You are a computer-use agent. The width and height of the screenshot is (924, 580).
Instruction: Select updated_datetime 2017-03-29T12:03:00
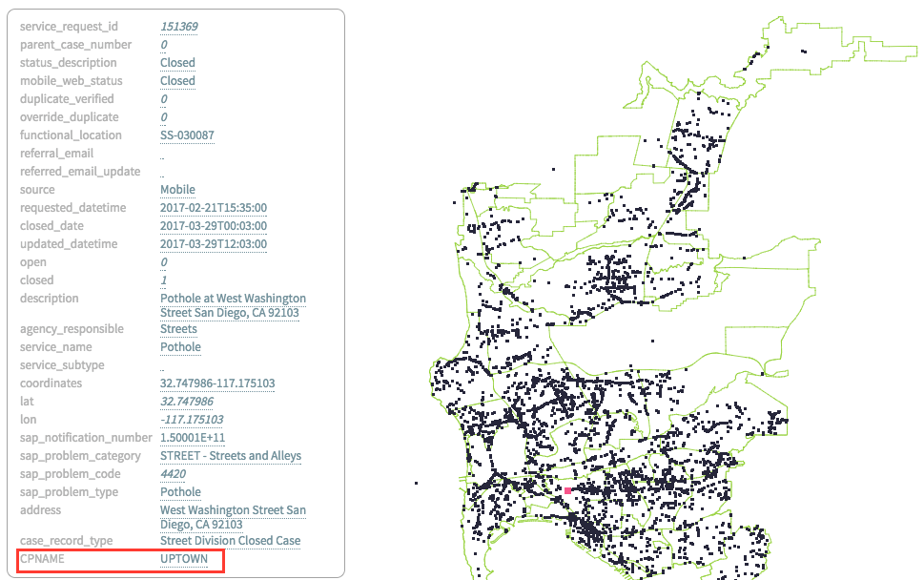214,243
